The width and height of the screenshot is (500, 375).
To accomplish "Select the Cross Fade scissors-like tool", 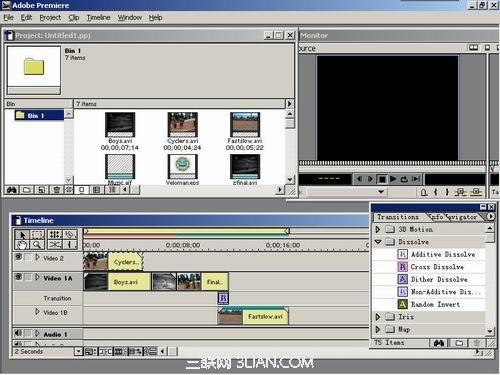I will coord(55,245).
